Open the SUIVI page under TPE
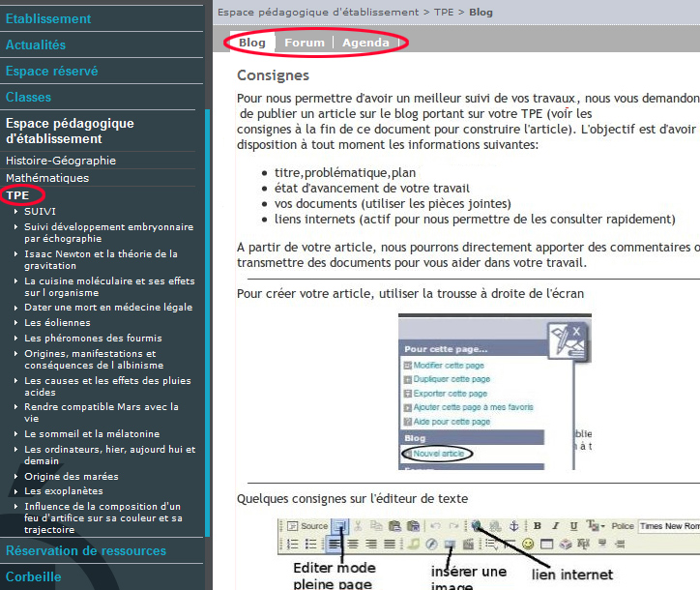This screenshot has height=590, width=700. click(41, 211)
